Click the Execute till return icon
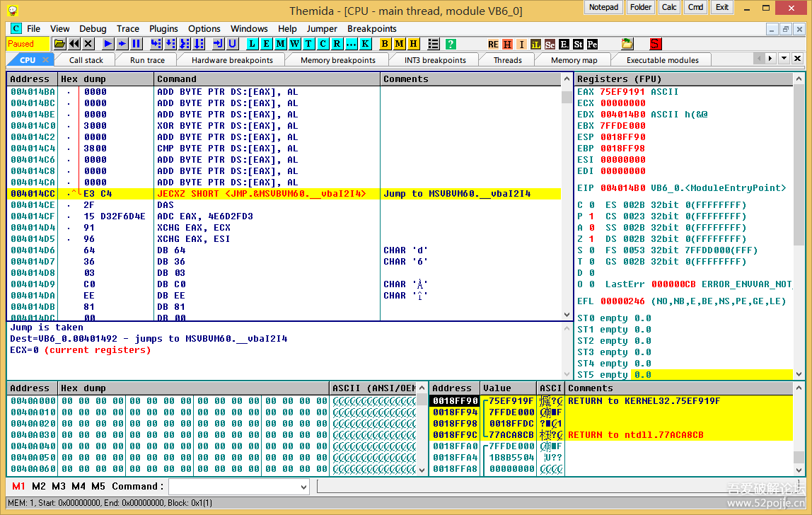This screenshot has width=812, height=515. (218, 44)
